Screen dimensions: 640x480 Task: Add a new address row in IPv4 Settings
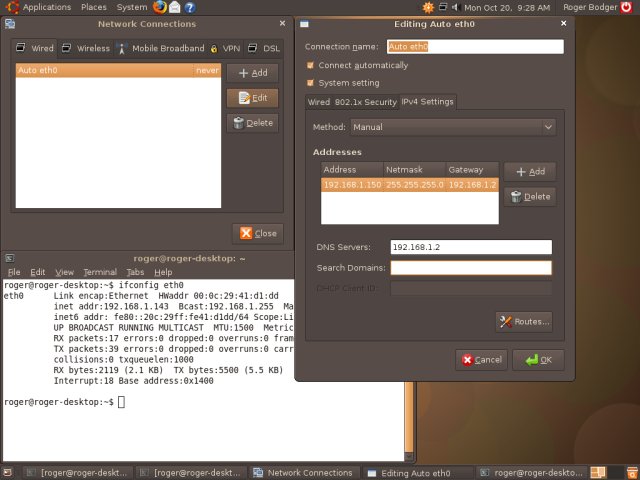(x=530, y=171)
